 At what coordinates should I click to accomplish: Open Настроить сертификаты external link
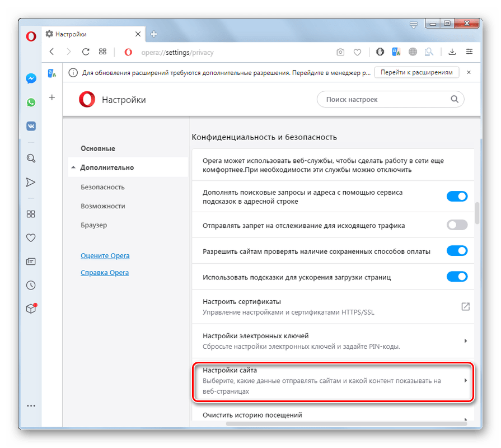(466, 306)
